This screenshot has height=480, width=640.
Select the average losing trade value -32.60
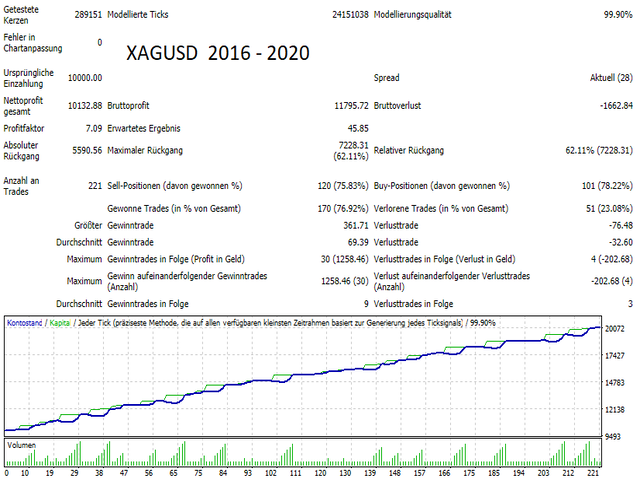[x=620, y=242]
